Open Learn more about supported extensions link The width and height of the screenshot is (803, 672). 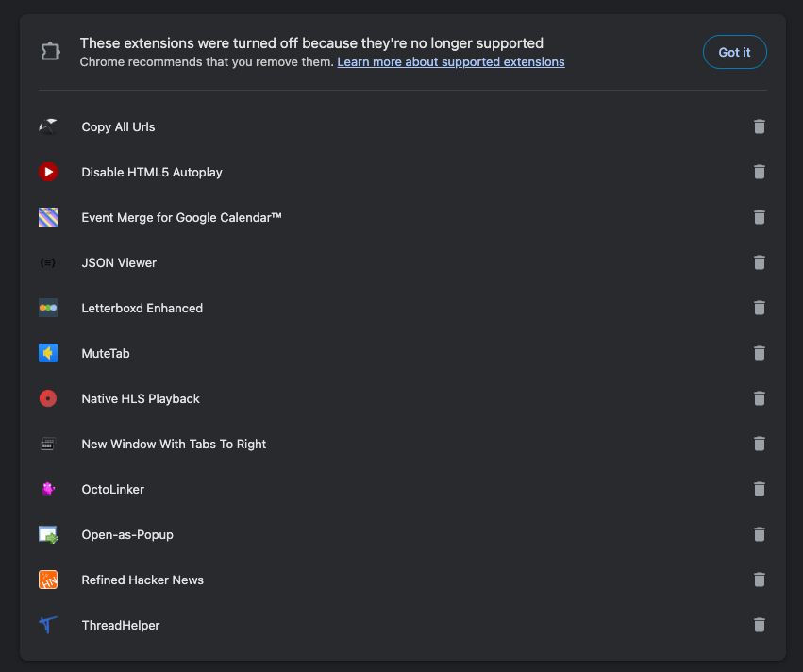click(451, 62)
